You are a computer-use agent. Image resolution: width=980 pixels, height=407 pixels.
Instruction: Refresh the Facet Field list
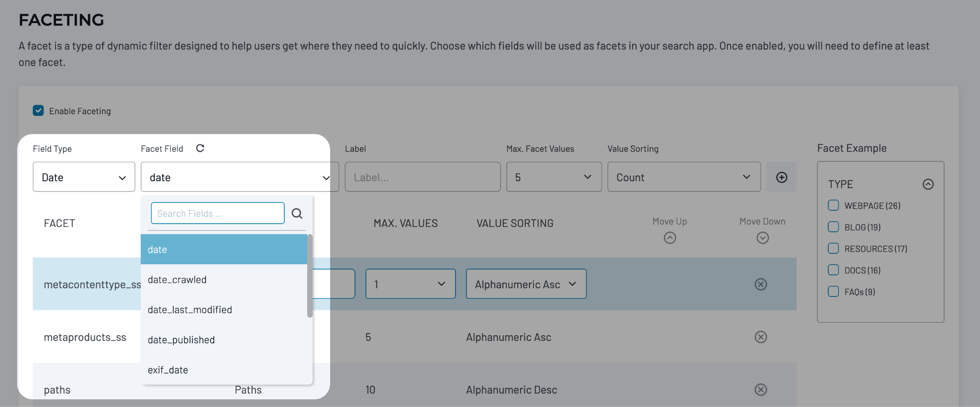pyautogui.click(x=200, y=148)
